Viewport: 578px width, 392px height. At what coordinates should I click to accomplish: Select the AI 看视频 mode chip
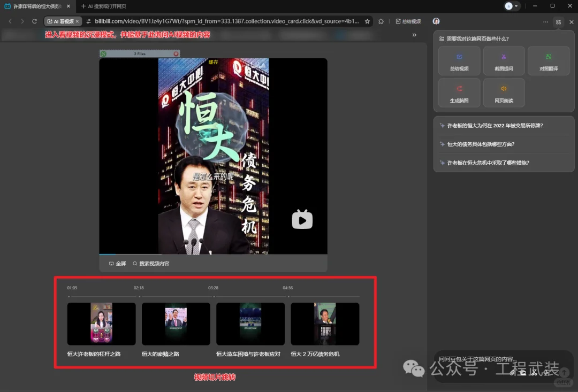(60, 21)
